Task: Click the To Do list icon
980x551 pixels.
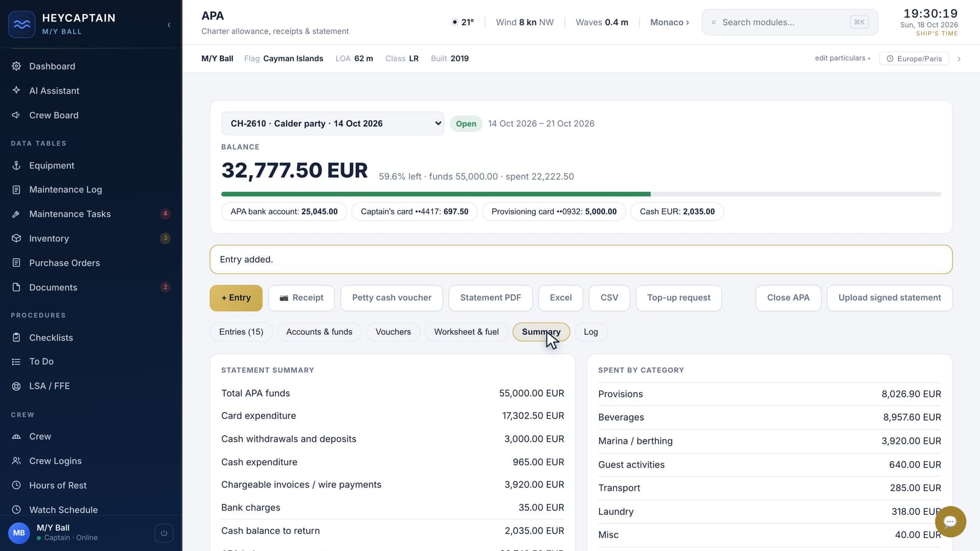Action: [17, 362]
